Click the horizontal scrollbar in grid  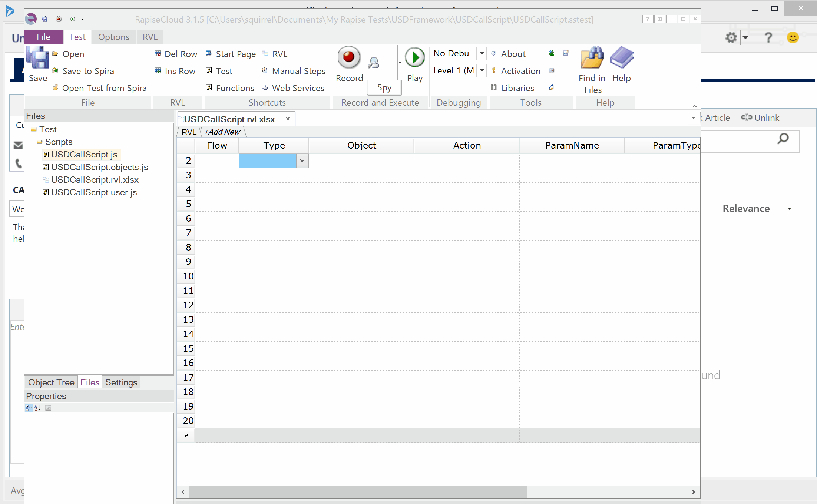pos(358,492)
